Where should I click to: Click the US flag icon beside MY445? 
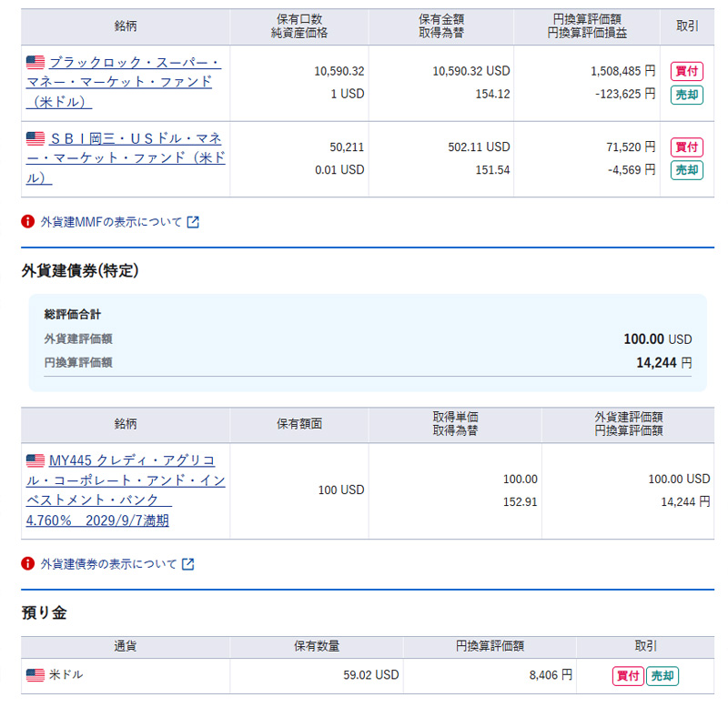pos(35,460)
